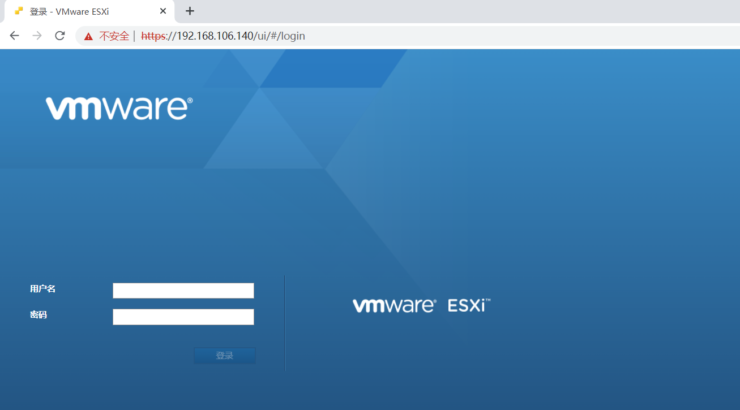Screen dimensions: 740x410
Task: Click the 不安全 security label
Action: [114, 36]
